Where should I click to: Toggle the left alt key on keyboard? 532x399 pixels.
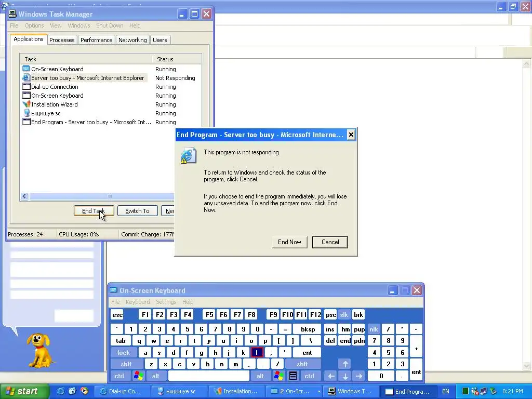pyautogui.click(x=155, y=376)
